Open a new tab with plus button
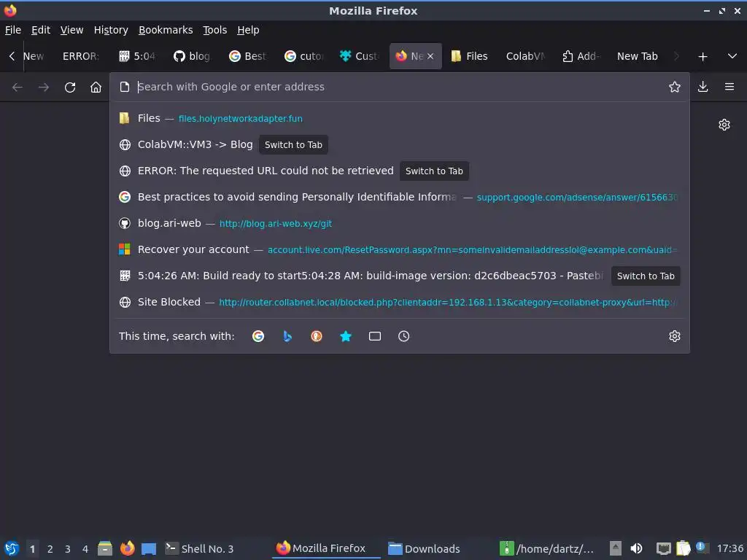 pos(703,57)
